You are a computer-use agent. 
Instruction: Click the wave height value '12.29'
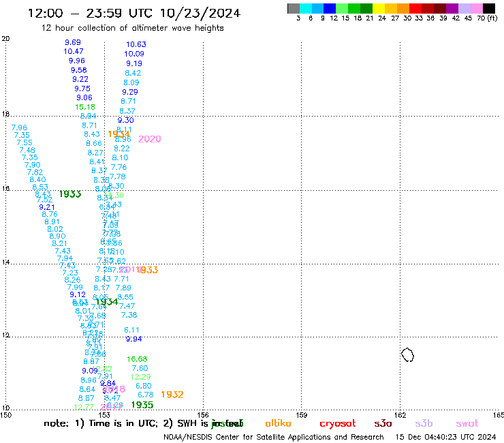point(140,377)
